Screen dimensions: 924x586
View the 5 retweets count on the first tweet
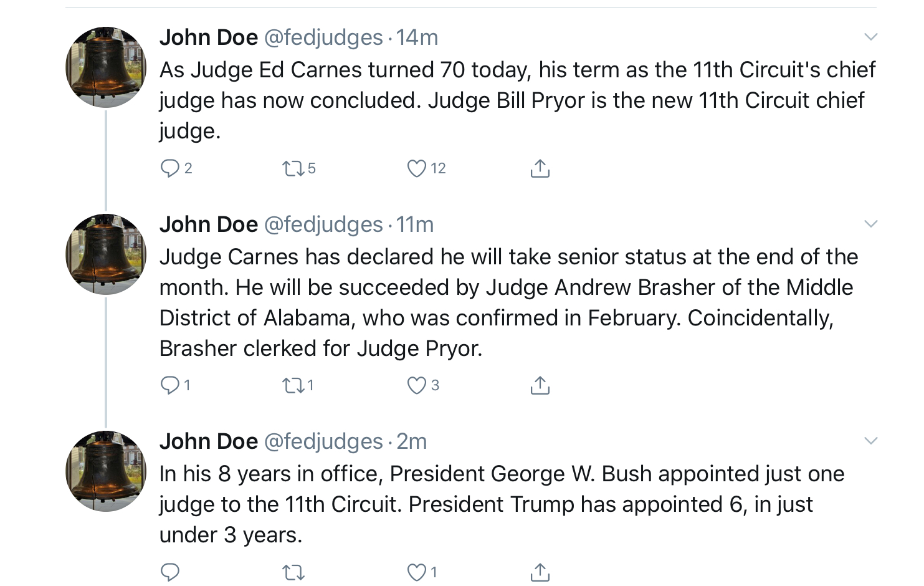[310, 167]
